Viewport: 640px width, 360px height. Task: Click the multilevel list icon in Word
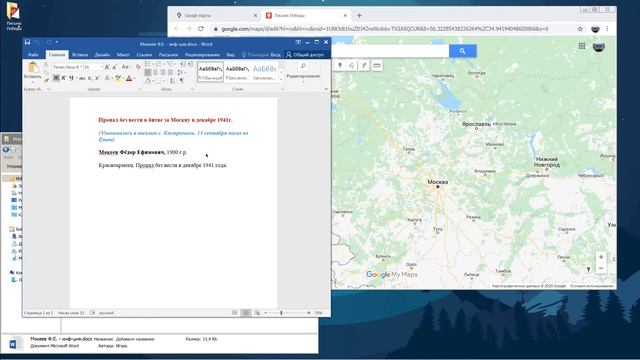(x=169, y=64)
